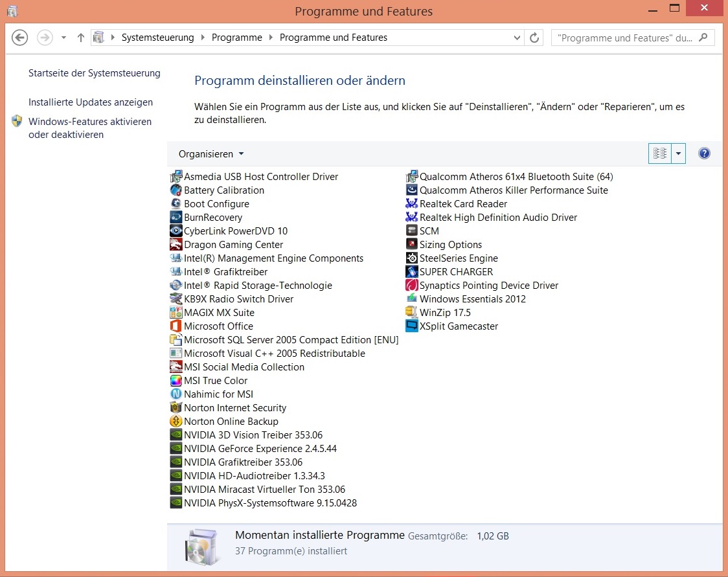Image resolution: width=728 pixels, height=577 pixels.
Task: Open the address bar history dropdown
Action: coord(517,38)
